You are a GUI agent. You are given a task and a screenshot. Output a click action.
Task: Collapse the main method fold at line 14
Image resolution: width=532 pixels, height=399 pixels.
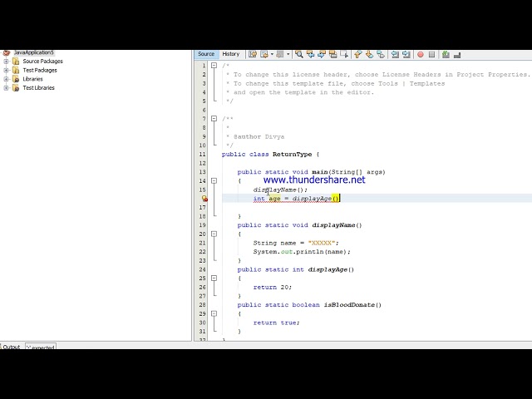214,181
